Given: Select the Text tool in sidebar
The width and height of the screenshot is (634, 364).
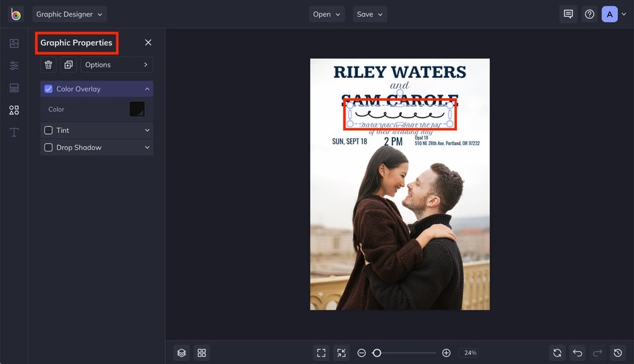Looking at the screenshot, I should (x=14, y=132).
